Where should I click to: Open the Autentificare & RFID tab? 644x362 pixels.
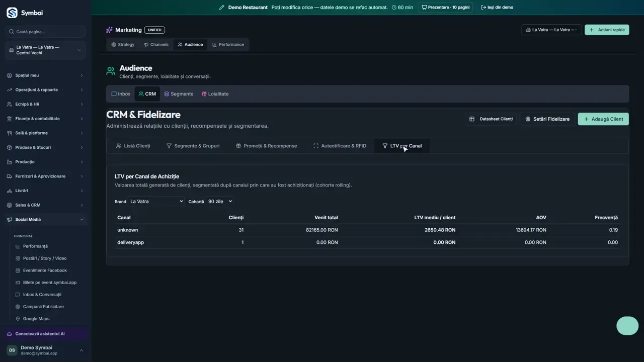340,146
